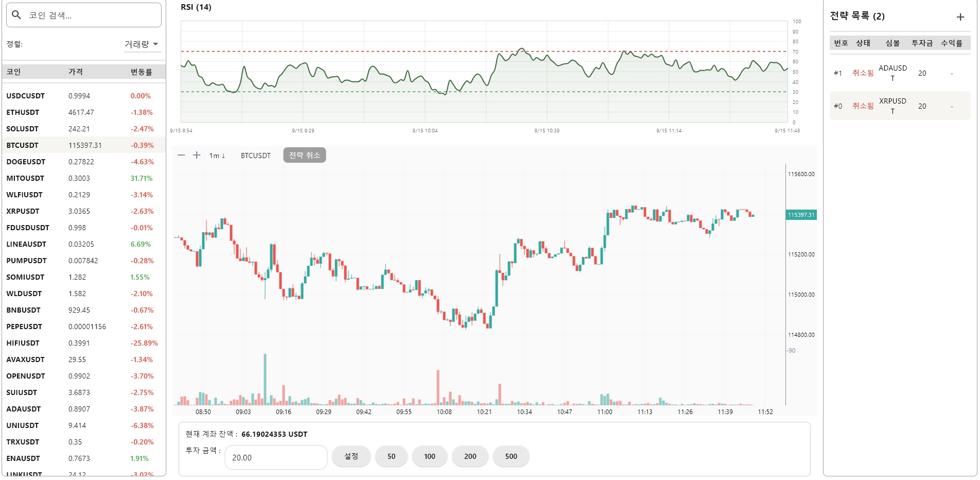Select strategy #0 XRPUSDT row

pos(899,106)
